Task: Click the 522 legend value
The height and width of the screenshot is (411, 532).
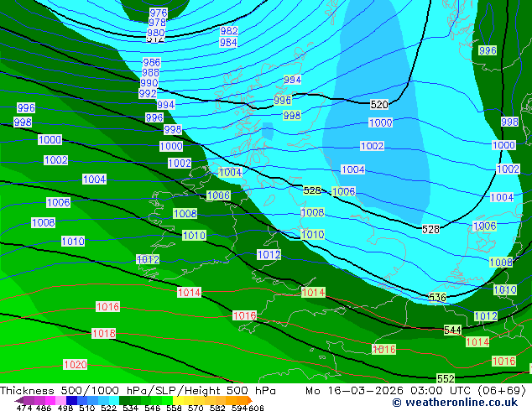Action: coord(108,408)
